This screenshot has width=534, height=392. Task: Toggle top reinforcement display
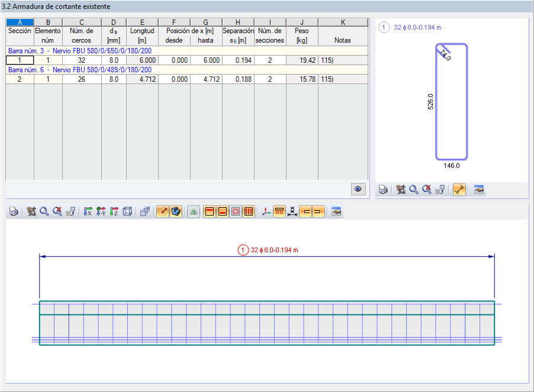210,211
